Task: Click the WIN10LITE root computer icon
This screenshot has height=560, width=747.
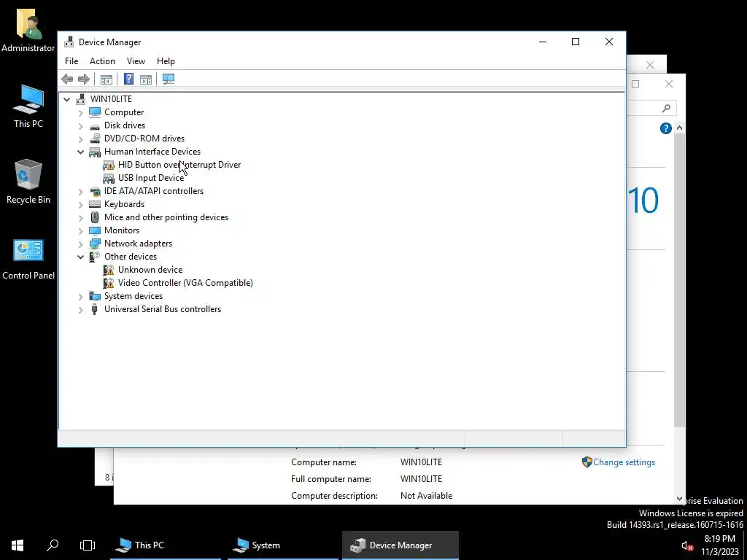Action: click(80, 99)
